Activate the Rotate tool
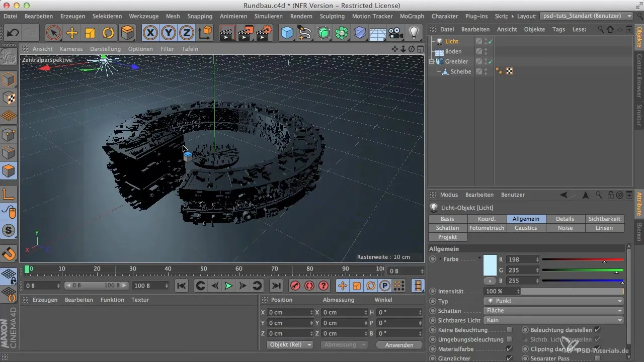Screen dimensions: 644x362 click(108, 33)
